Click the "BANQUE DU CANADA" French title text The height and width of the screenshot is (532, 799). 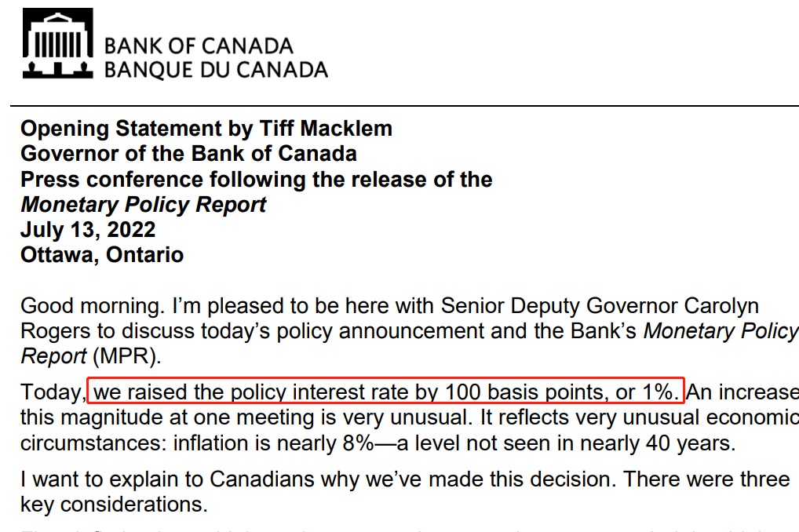click(x=216, y=70)
